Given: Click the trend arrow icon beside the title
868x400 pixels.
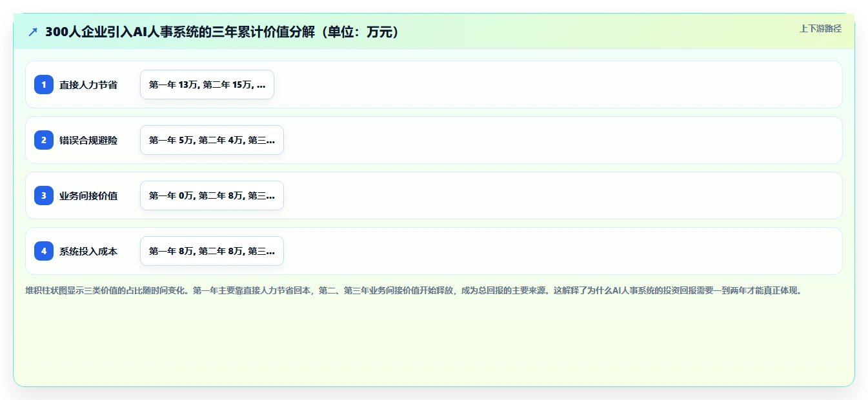Looking at the screenshot, I should click(x=33, y=32).
